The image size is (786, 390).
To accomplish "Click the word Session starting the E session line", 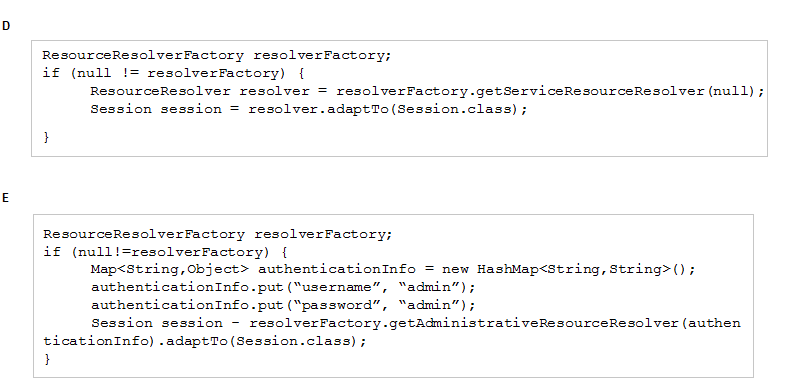I will [122, 323].
